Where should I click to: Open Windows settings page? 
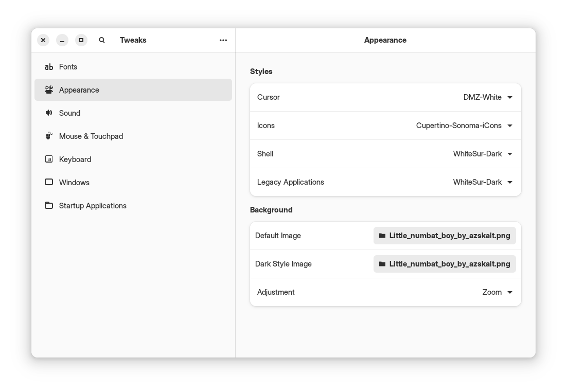click(x=133, y=182)
